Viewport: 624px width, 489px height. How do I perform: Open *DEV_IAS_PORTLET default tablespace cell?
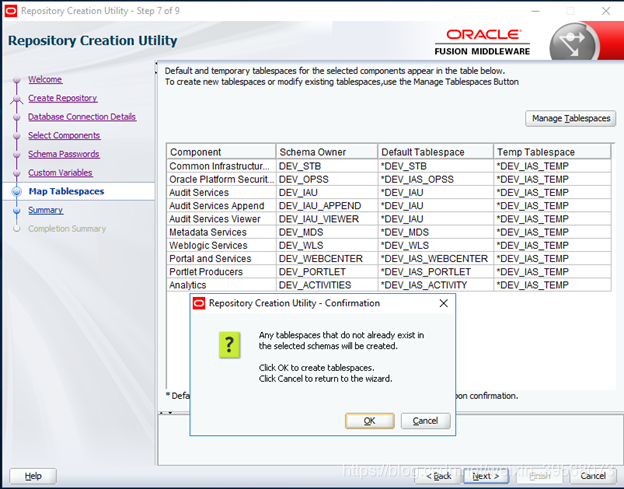tap(435, 272)
